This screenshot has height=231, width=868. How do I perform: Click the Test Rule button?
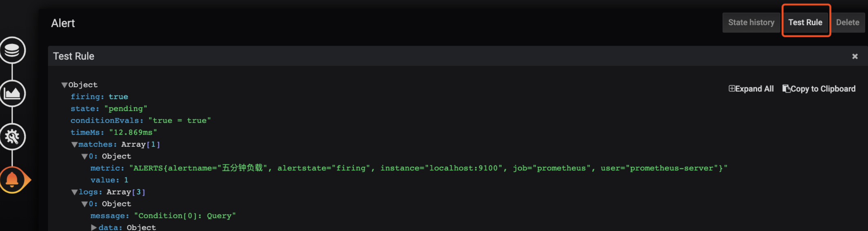pos(805,22)
